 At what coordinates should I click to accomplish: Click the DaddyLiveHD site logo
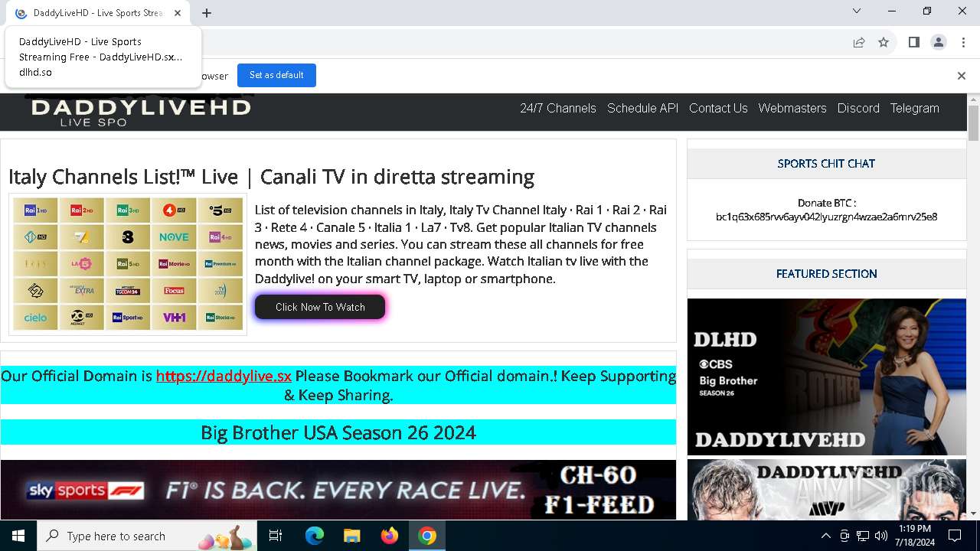[x=140, y=111]
